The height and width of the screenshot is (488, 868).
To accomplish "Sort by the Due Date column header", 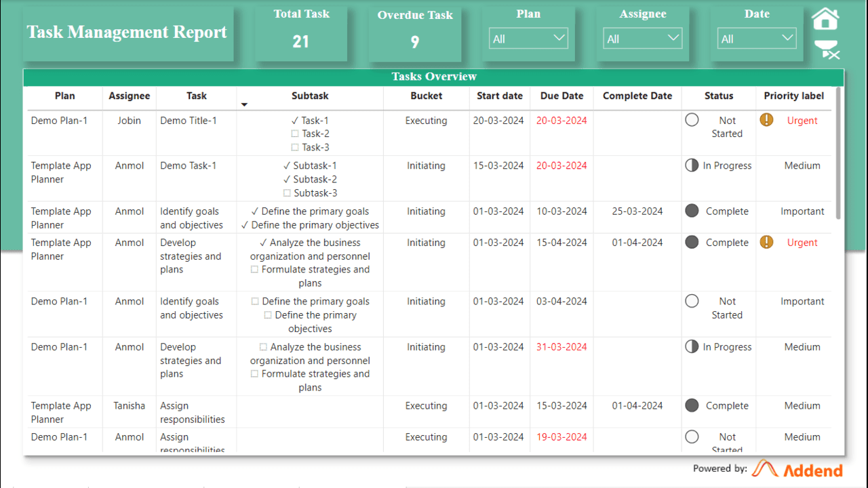I will coord(561,96).
